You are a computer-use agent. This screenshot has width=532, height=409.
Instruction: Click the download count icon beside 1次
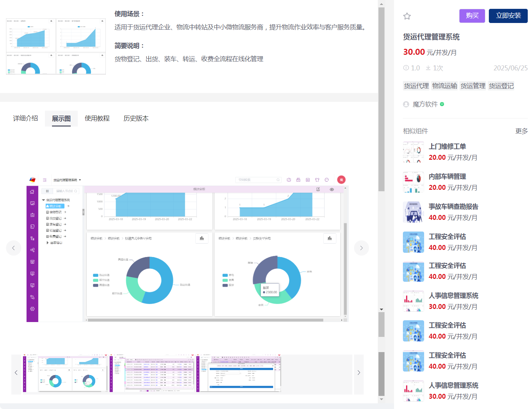pyautogui.click(x=428, y=68)
